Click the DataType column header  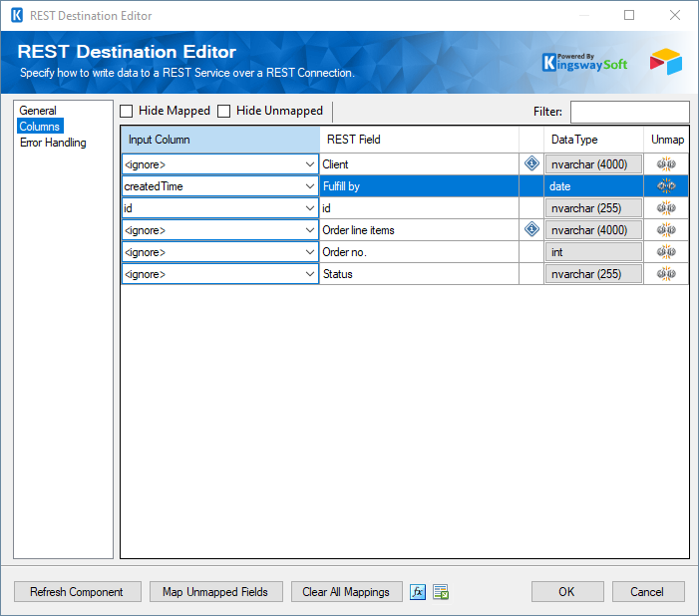(593, 140)
